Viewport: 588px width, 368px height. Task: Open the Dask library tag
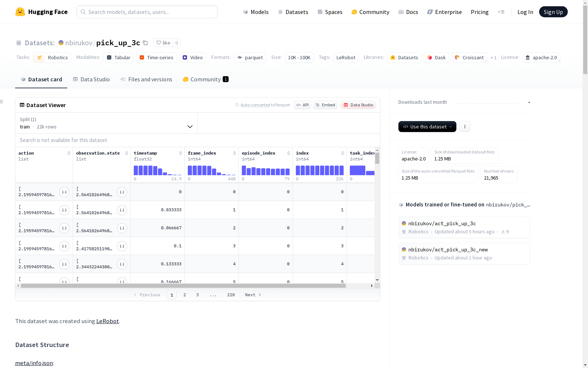[x=437, y=57]
